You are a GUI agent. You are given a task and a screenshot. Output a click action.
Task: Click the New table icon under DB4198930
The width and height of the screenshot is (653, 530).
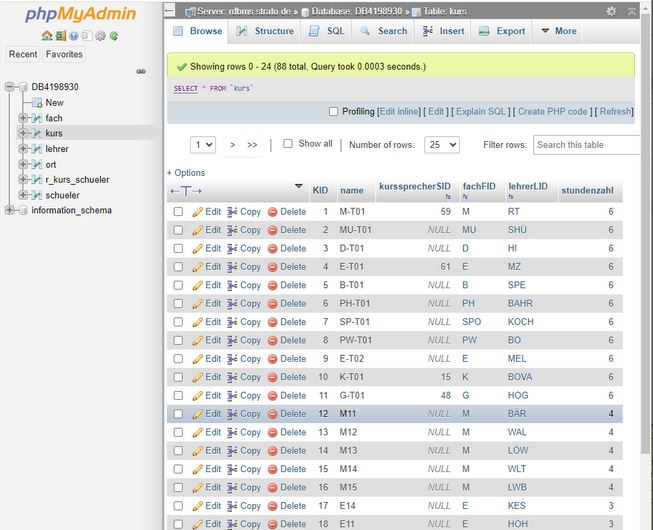pyautogui.click(x=38, y=103)
